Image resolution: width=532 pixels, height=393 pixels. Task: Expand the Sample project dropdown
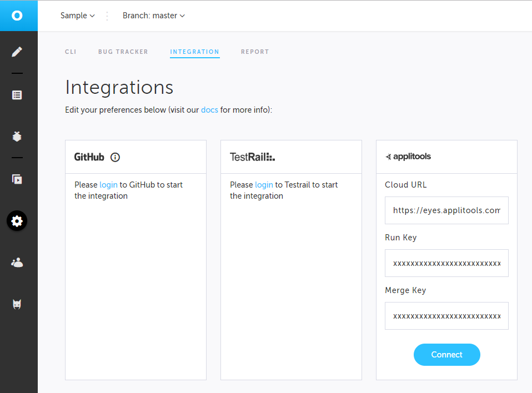pos(77,16)
